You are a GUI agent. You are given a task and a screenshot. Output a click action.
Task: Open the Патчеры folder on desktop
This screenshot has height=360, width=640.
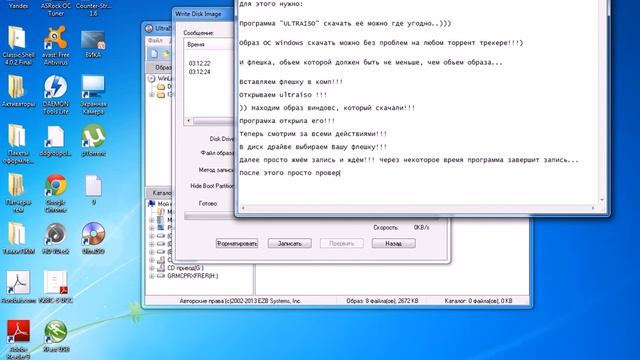pos(18,193)
